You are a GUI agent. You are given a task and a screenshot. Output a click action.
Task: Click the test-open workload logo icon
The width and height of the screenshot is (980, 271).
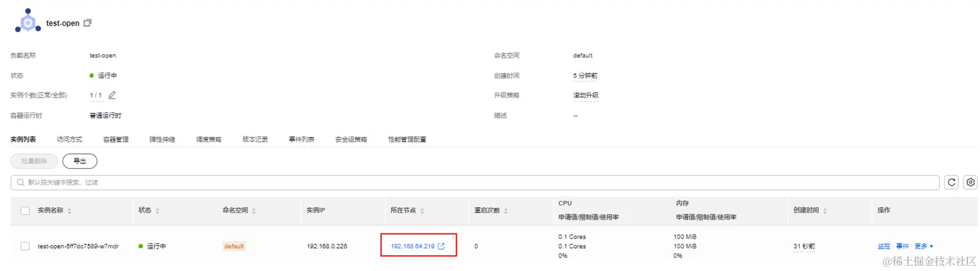point(28,21)
